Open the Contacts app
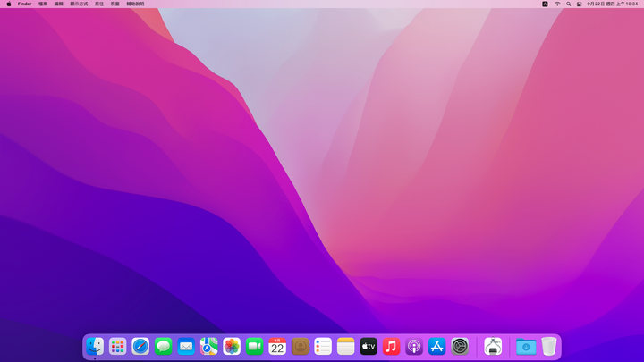This screenshot has width=644, height=362. pyautogui.click(x=301, y=347)
